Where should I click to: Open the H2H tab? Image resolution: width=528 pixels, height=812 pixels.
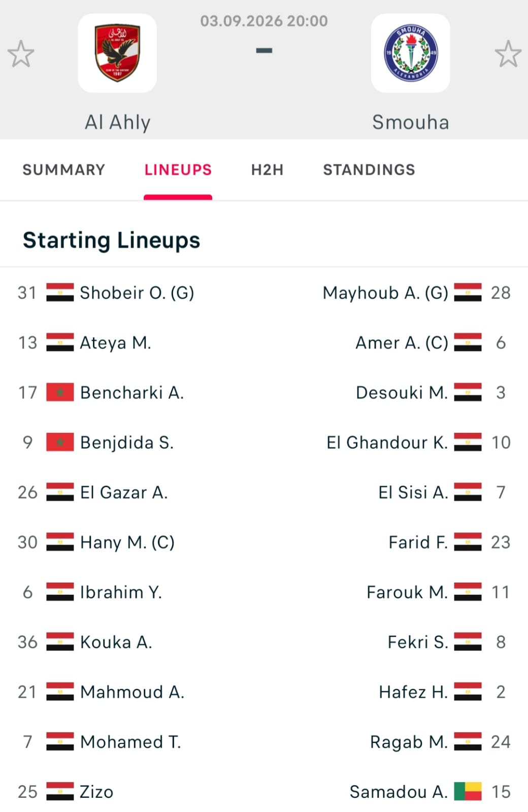267,170
